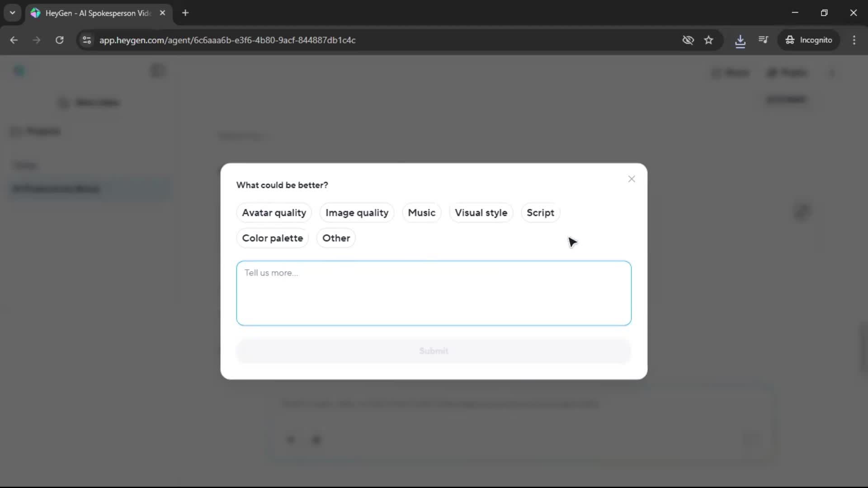
Task: View site information icon in address bar
Action: [87, 40]
